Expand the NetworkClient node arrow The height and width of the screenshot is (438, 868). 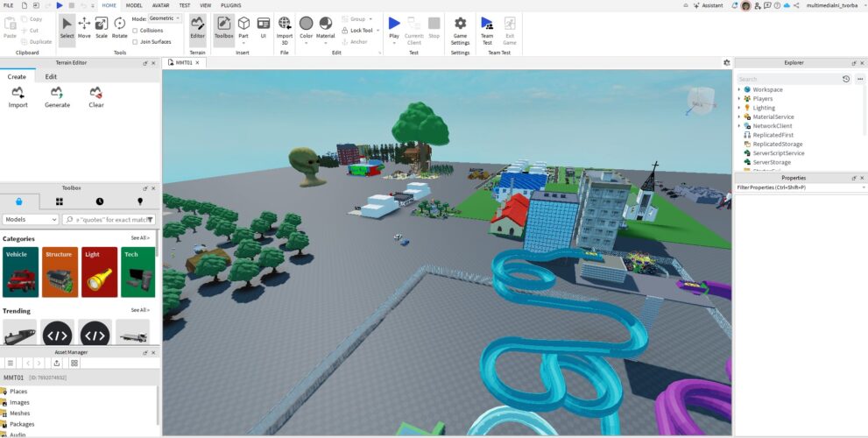click(739, 125)
